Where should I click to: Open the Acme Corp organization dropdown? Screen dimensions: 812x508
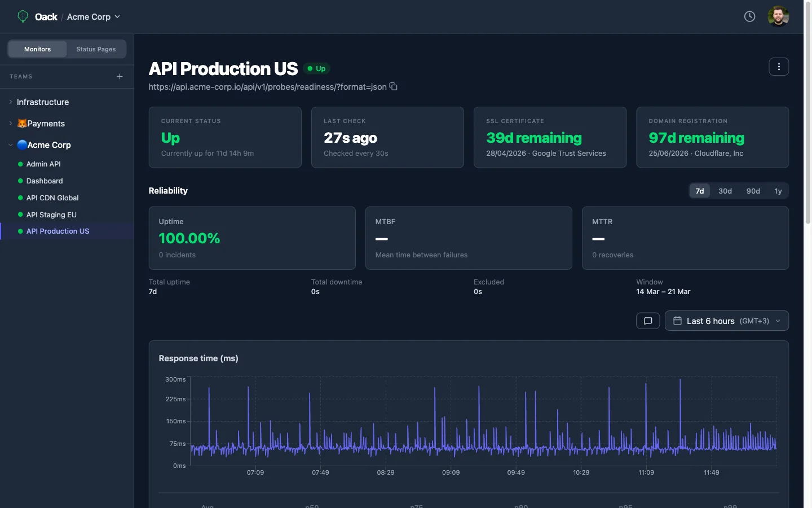(94, 17)
